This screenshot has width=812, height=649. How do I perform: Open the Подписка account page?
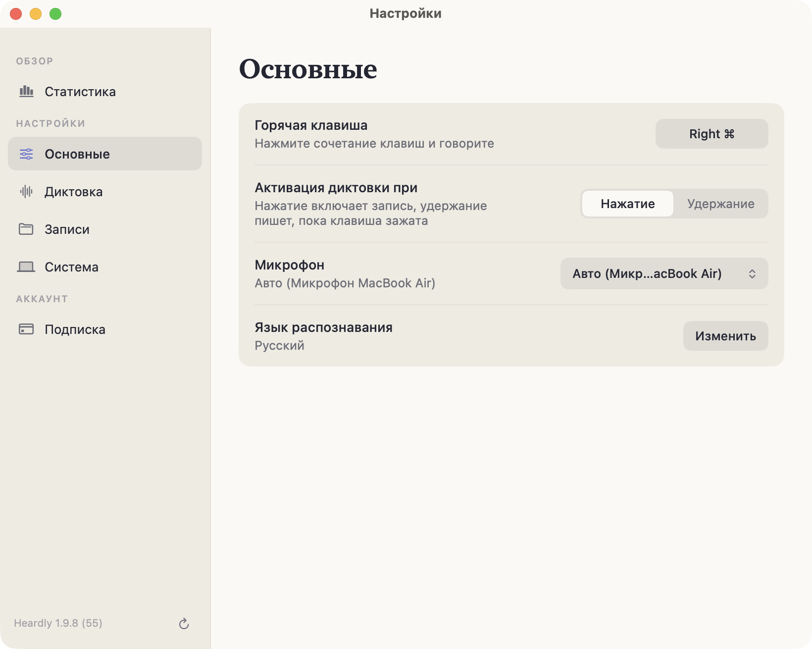point(105,329)
